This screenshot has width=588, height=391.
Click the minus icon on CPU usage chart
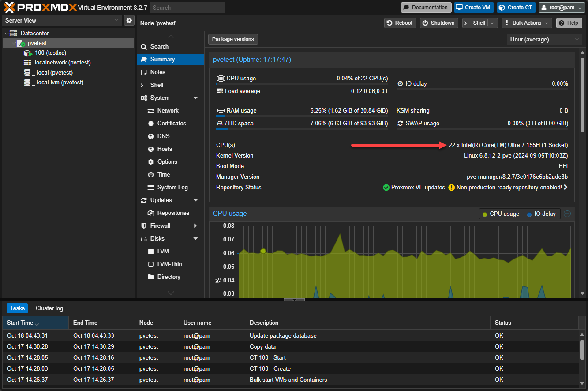pos(567,214)
